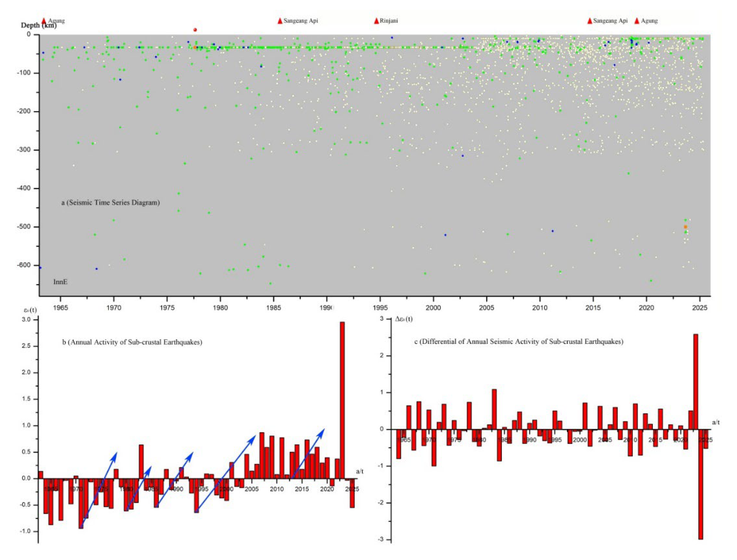This screenshot has height=560, width=737.
Task: Click the red event dot above the 1978 timeline
Action: (x=195, y=30)
